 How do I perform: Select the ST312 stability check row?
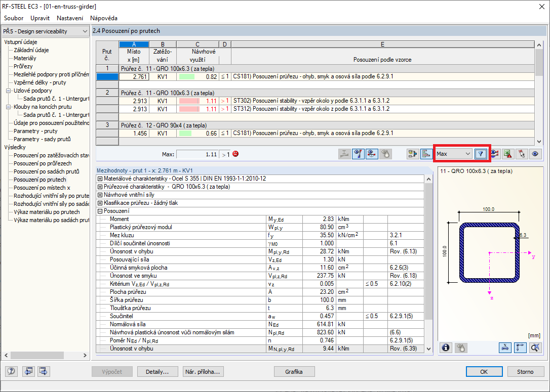click(x=316, y=109)
